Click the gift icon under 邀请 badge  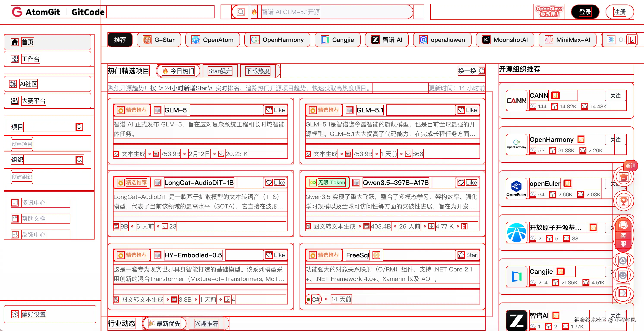623,177
